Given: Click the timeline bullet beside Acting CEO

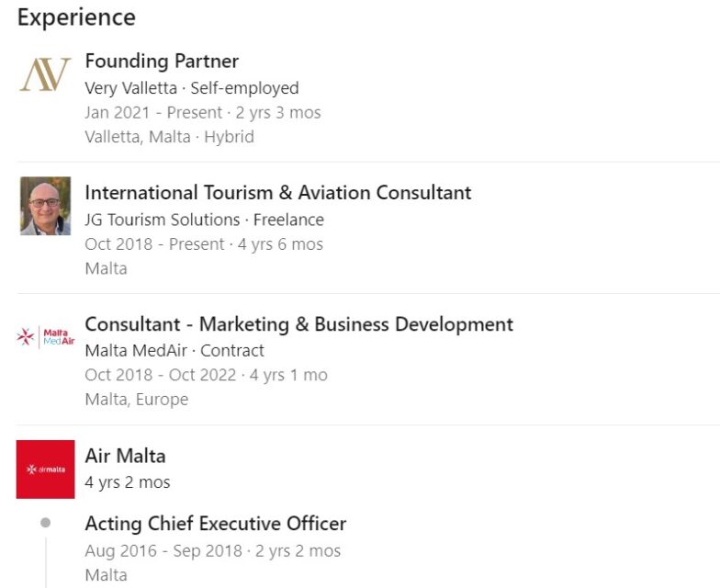Looking at the screenshot, I should click(45, 523).
